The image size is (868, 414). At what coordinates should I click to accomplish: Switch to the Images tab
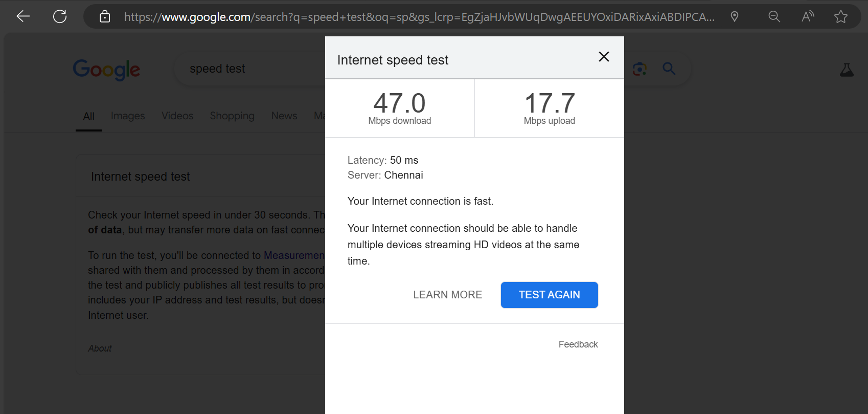128,116
